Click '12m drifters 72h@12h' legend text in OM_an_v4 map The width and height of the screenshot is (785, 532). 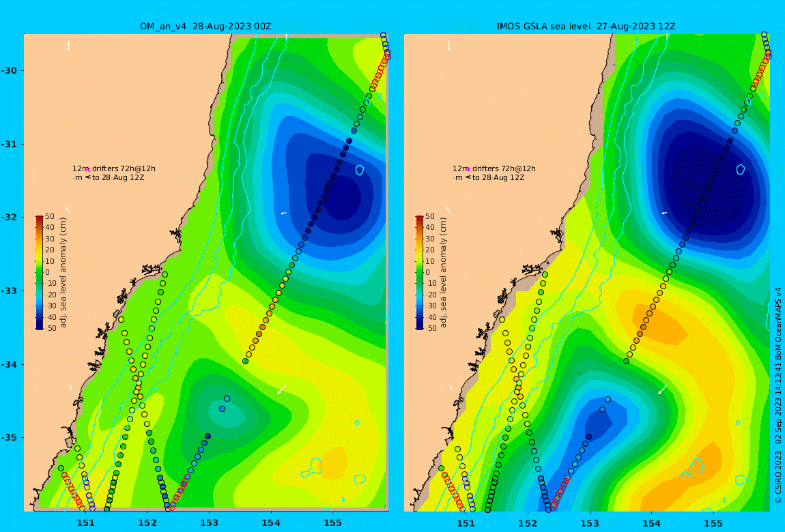pos(114,169)
